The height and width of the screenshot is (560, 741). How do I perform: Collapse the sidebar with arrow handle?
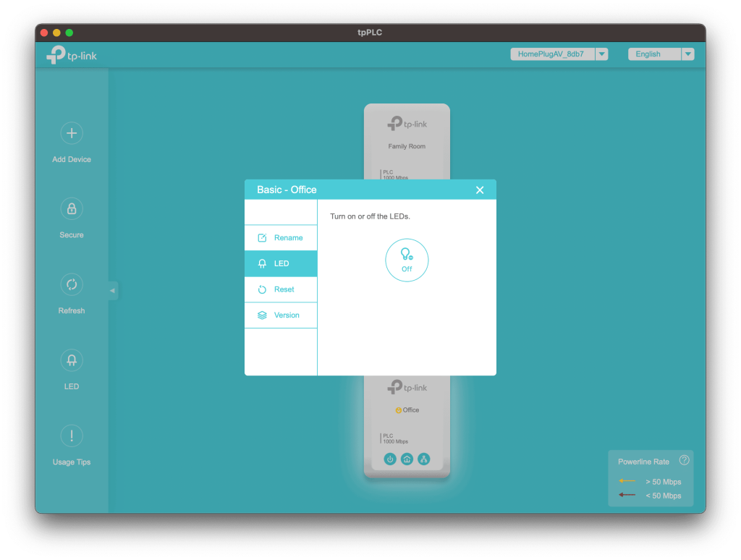[x=112, y=291]
